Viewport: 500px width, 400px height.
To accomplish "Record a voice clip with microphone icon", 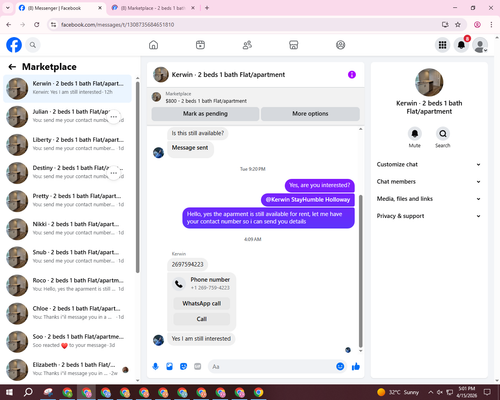I will pyautogui.click(x=155, y=367).
